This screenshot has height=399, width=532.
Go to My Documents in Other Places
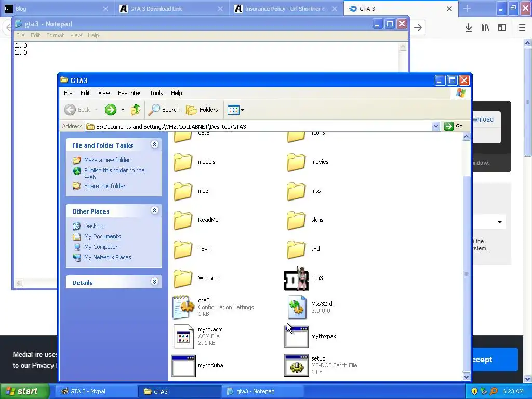click(102, 236)
